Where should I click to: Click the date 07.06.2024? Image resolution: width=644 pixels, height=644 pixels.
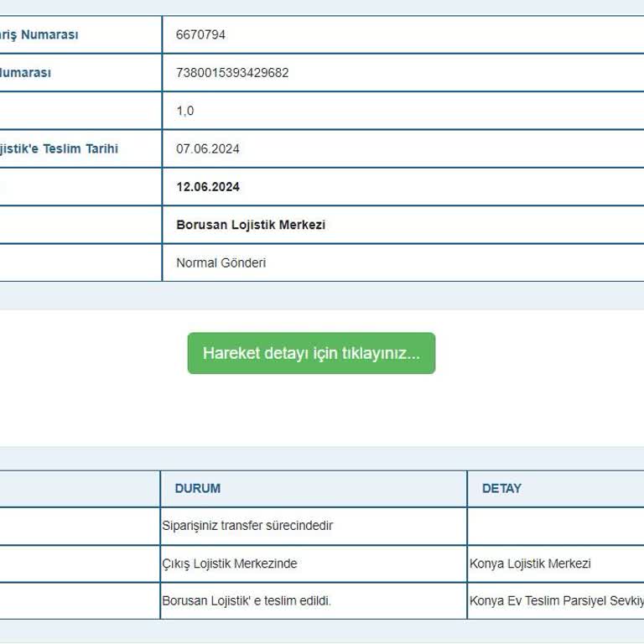tap(208, 148)
